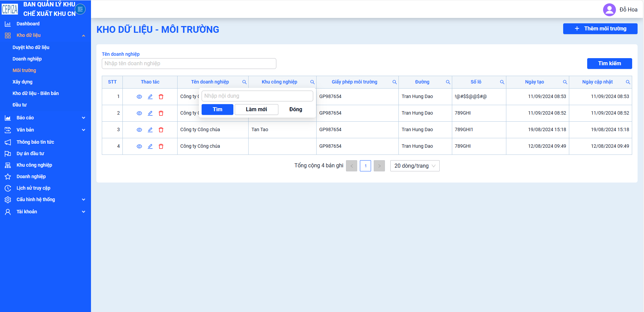Go to Duyệt kho dữ liệu
644x312 pixels.
tap(31, 47)
